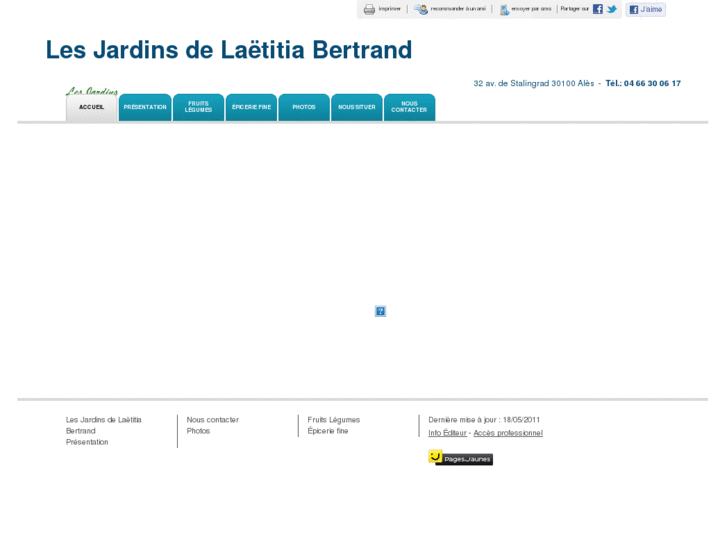Click 'Dernière mise à jour : 18/05/2011' text
727x545 pixels.
[x=484, y=420]
